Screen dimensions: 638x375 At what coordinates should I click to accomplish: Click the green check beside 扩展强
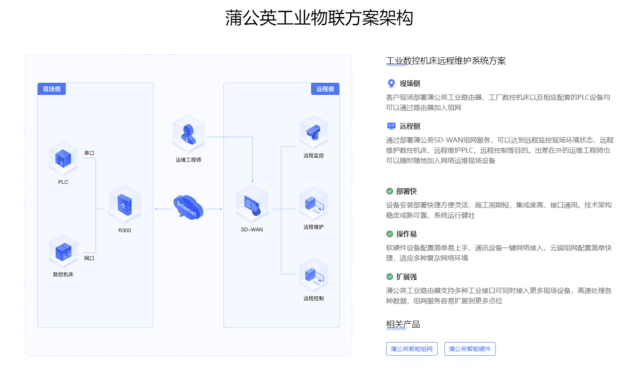pyautogui.click(x=389, y=277)
